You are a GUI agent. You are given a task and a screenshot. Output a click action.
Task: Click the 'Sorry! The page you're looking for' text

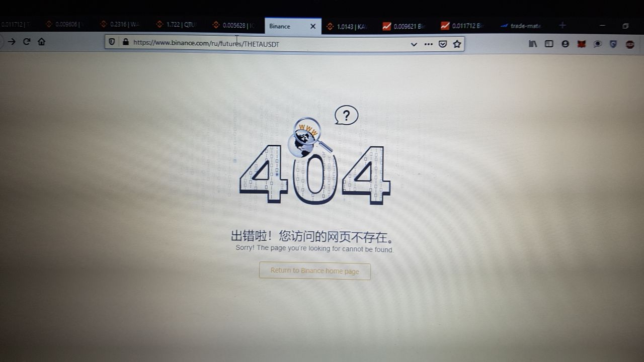(314, 249)
